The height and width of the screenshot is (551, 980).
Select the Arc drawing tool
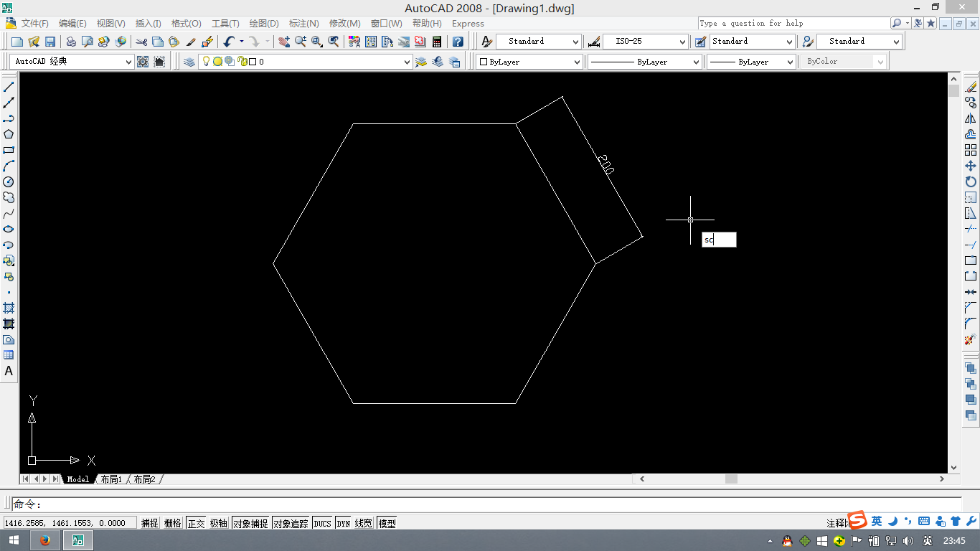tap(9, 166)
